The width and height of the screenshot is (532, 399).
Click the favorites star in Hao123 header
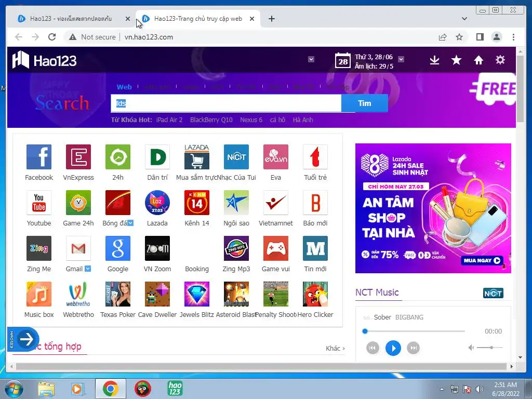tap(456, 60)
